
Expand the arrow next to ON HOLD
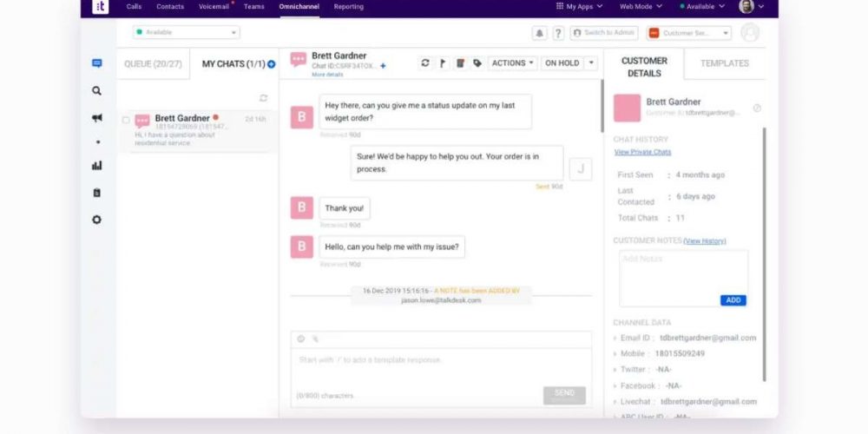[x=591, y=63]
